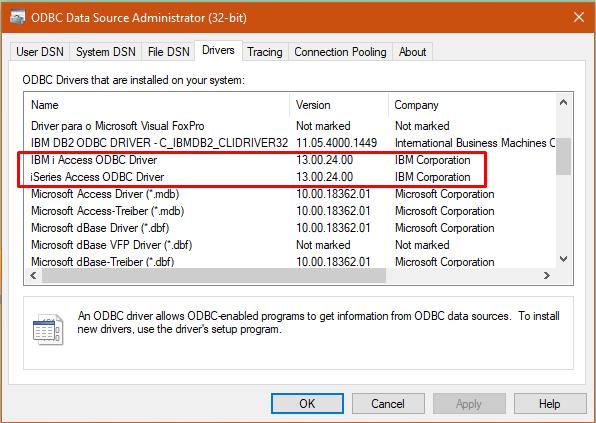The image size is (596, 423).
Task: Click IBM Corporation in iSeries Access row
Action: click(433, 177)
